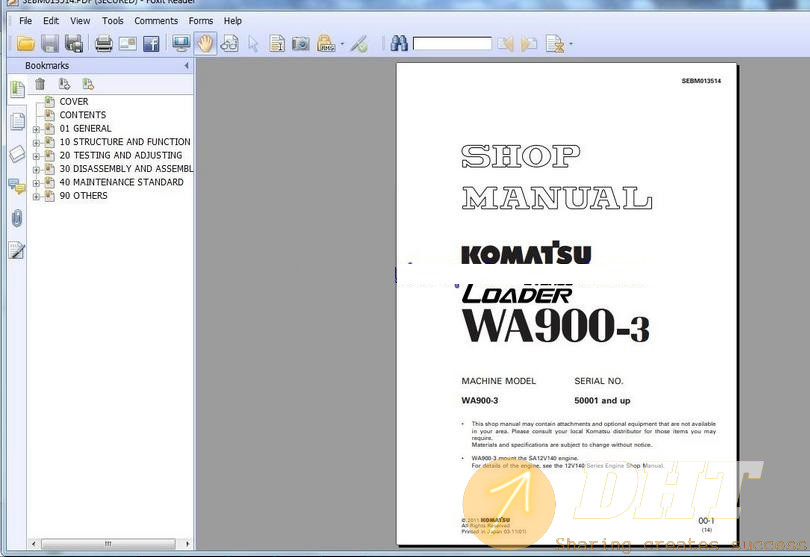Click the bookmarks scrollbar left arrow

[34, 544]
